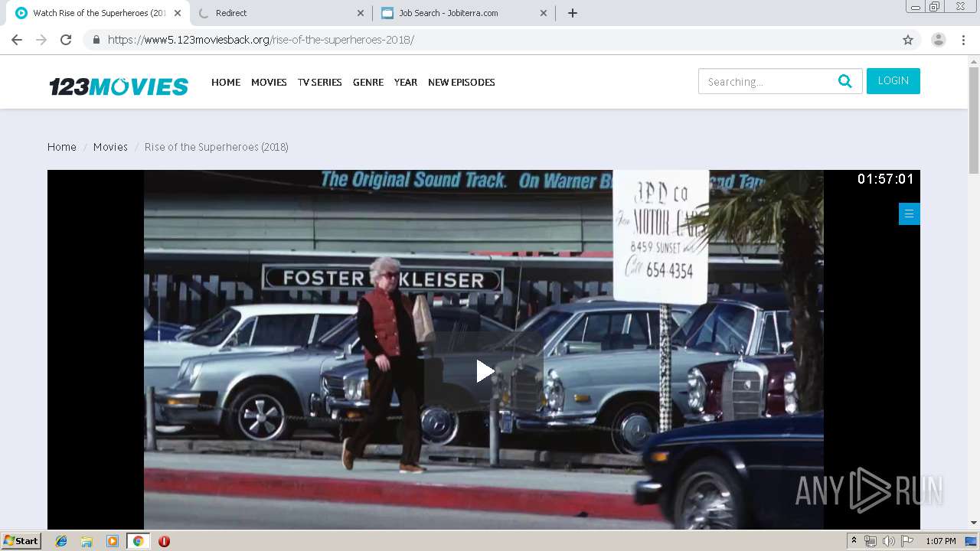The image size is (980, 551).
Task: Expand the GENRE menu
Action: 368,82
